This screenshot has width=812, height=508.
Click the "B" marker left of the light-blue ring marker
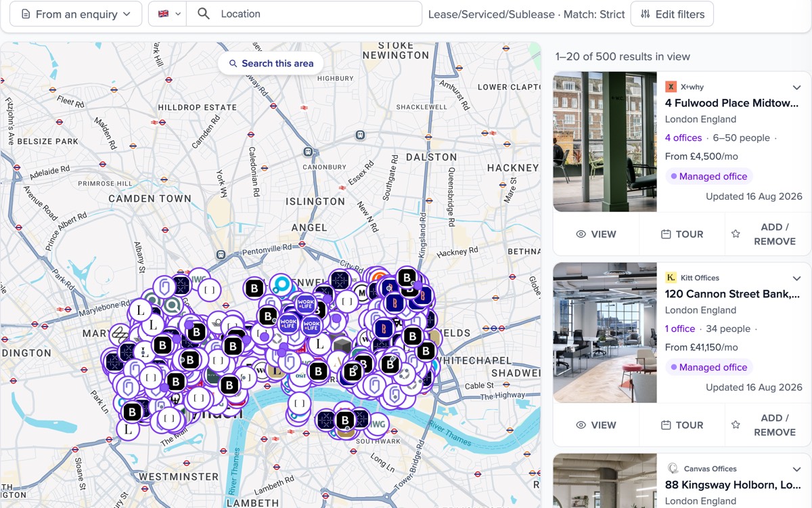[254, 288]
